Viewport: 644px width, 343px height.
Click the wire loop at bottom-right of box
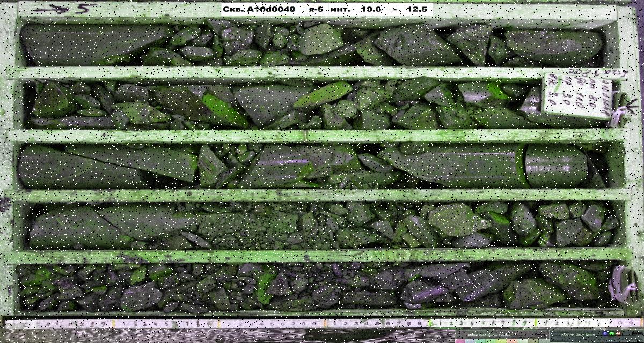click(624, 283)
